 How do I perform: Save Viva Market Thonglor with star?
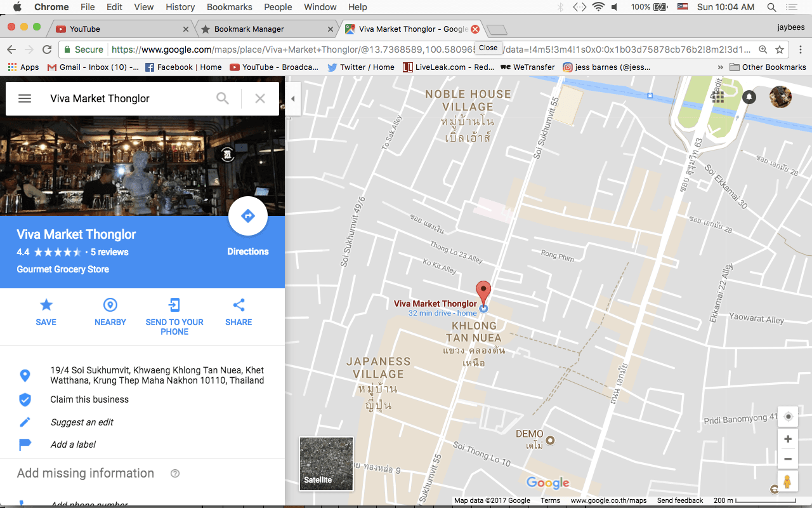click(x=46, y=305)
